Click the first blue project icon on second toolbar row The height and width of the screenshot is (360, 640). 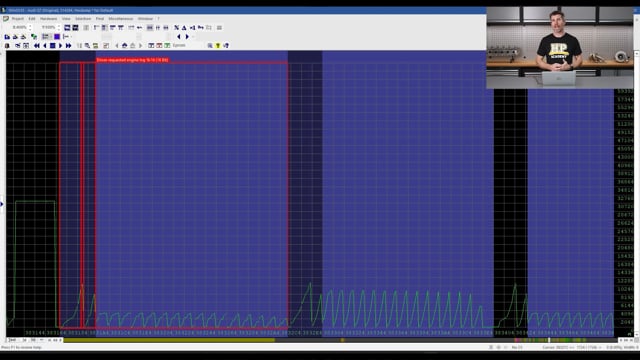click(7, 37)
